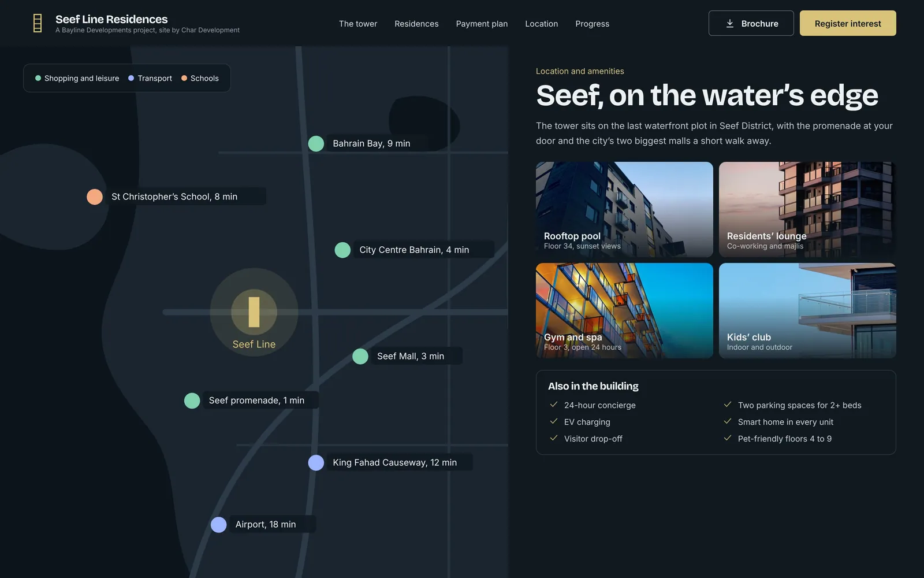Select the Seef Line tower marker on the map
This screenshot has height=578, width=924.
tap(254, 312)
